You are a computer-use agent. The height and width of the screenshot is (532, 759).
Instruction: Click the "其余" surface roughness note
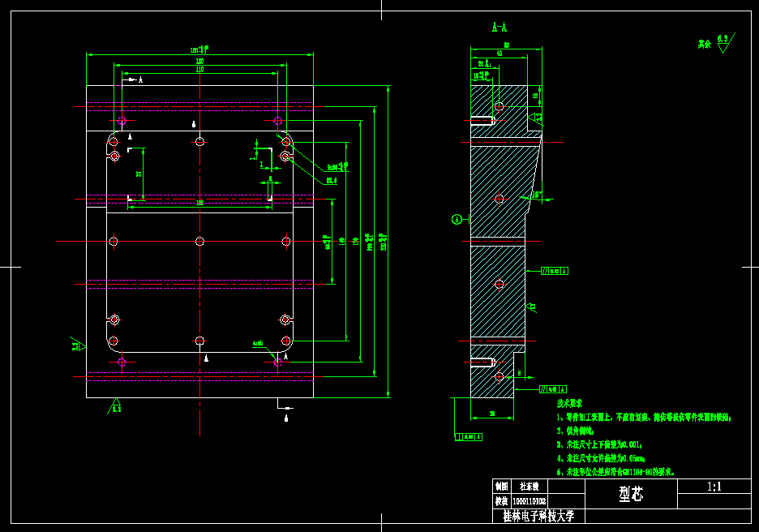pyautogui.click(x=705, y=45)
